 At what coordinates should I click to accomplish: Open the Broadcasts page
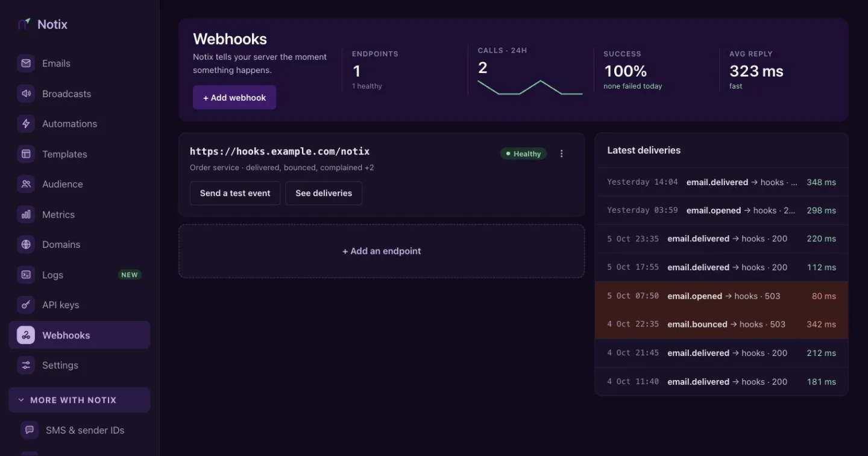point(79,93)
